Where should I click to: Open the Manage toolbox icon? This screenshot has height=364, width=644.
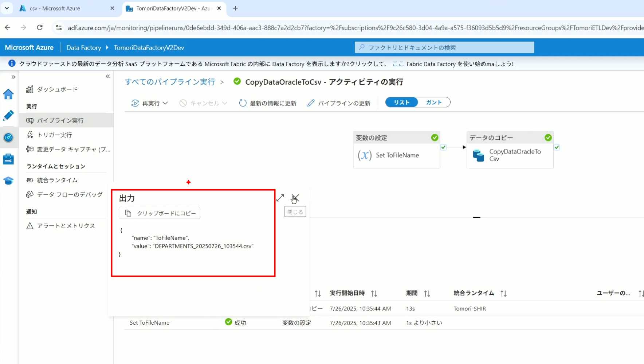click(x=8, y=159)
